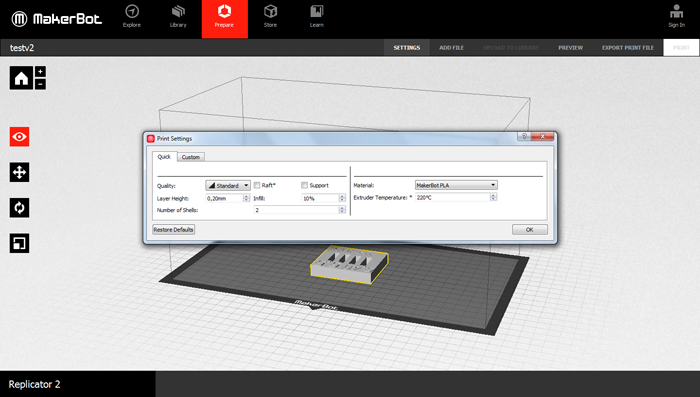Zoom in with the plus button
The image size is (700, 397).
coord(40,71)
